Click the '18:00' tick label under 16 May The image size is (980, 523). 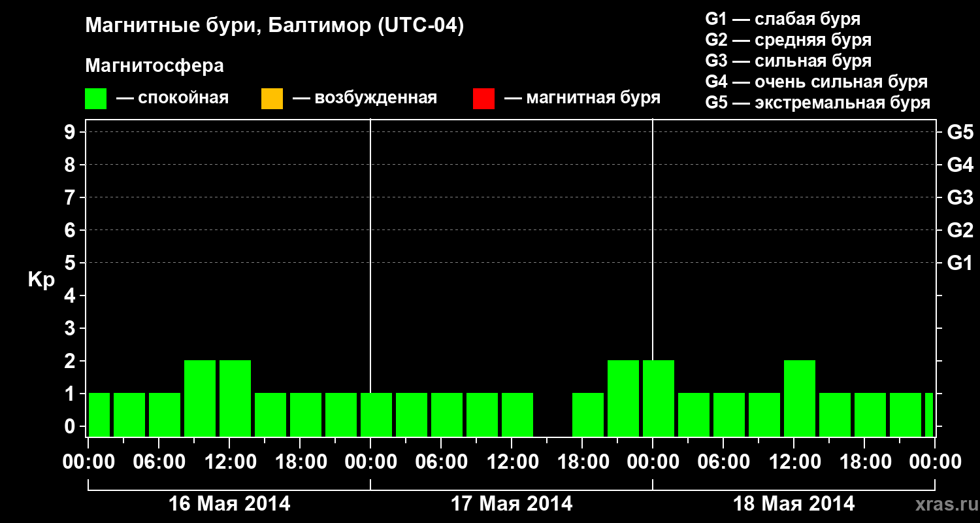tap(300, 462)
